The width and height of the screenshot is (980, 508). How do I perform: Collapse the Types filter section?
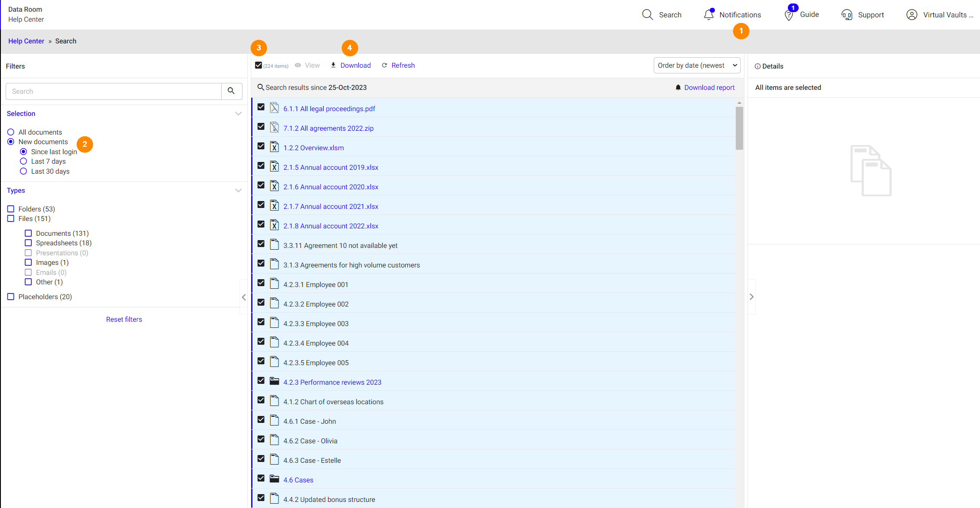pyautogui.click(x=238, y=191)
